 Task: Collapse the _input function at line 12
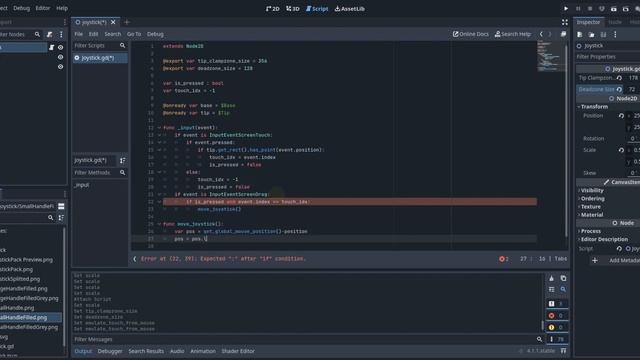159,128
